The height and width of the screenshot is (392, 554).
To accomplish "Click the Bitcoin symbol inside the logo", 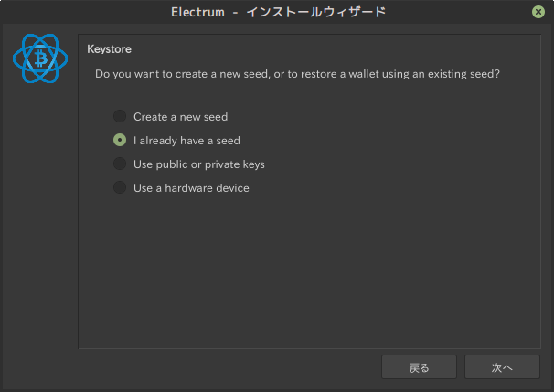I will coord(40,60).
